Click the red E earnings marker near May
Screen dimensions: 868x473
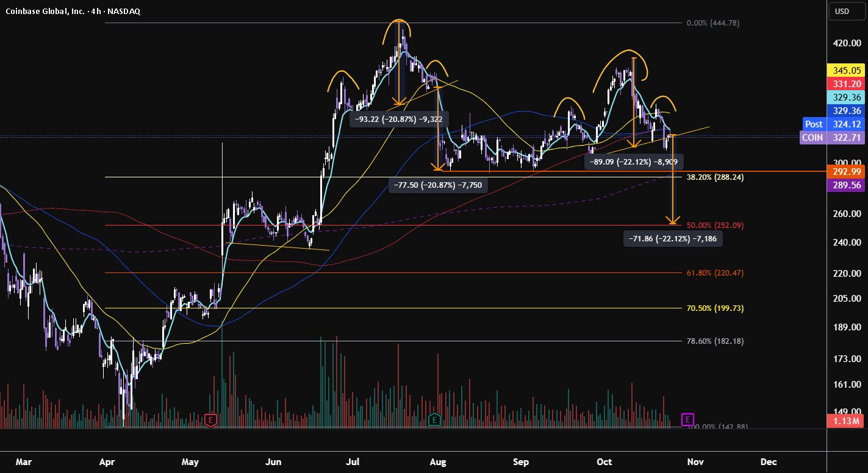pos(211,419)
